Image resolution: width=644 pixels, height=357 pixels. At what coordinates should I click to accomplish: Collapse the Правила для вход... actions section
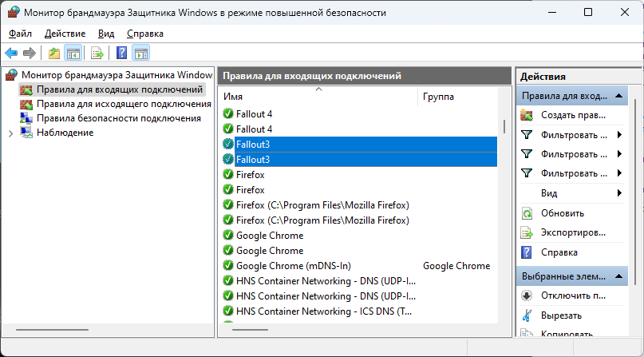619,96
